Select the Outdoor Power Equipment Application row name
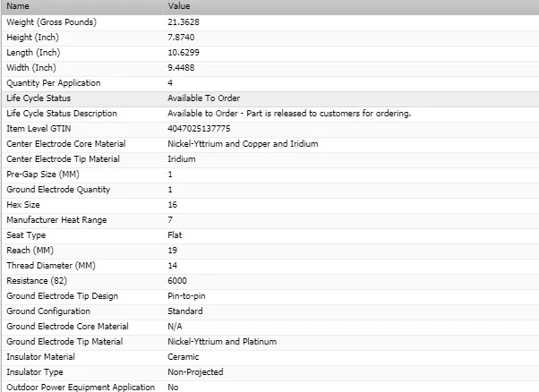Image resolution: width=539 pixels, height=392 pixels. [80, 388]
